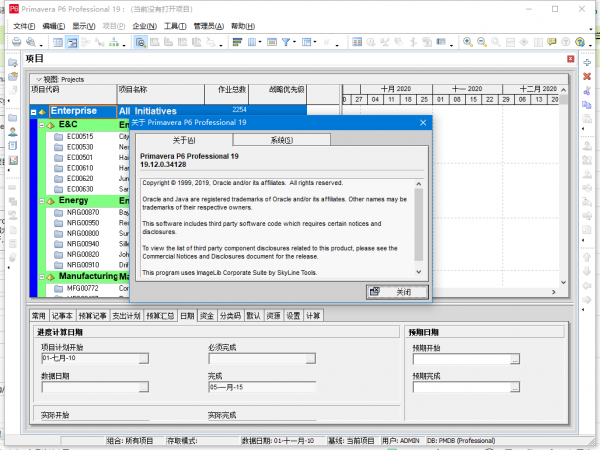Click the WBS chart hierarchy icon
This screenshot has width=600, height=450.
pyautogui.click(x=114, y=42)
